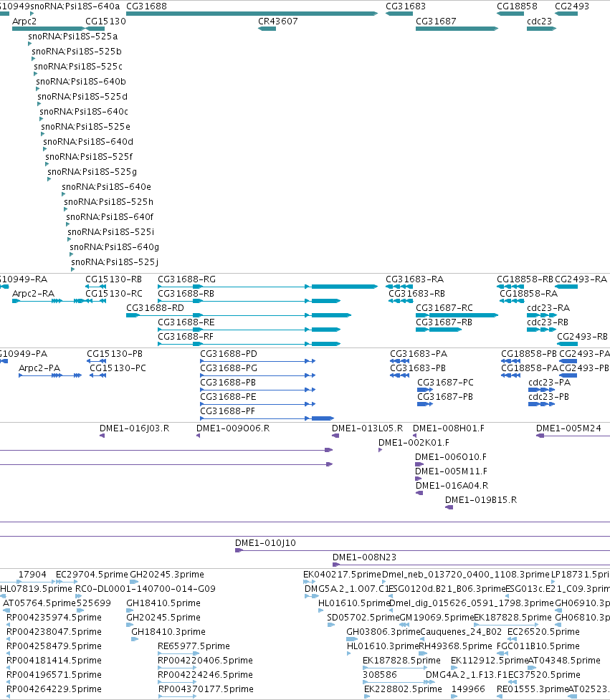This screenshot has width=610, height=700.
Task: Open the CG31683-RA transcript label
Action: 415,279
